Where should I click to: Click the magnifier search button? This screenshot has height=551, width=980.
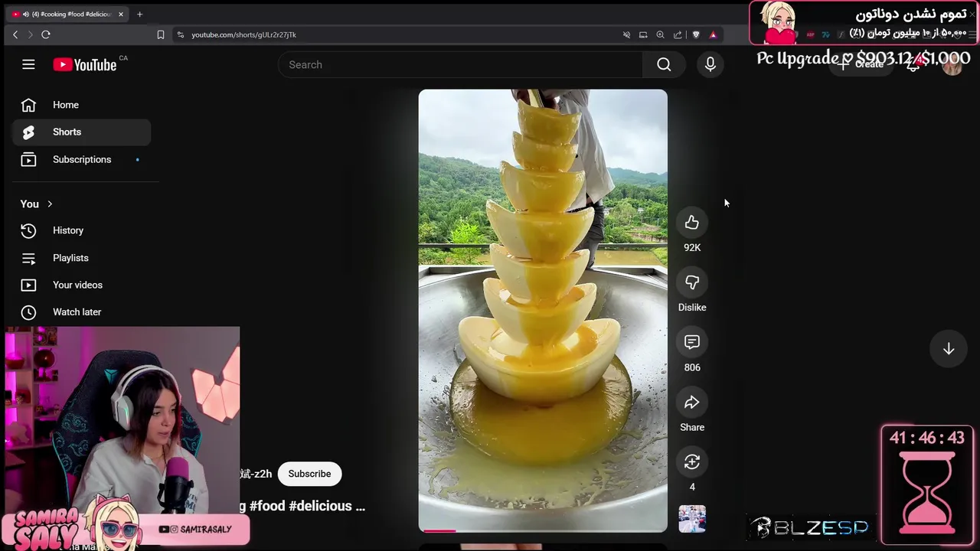pos(664,64)
